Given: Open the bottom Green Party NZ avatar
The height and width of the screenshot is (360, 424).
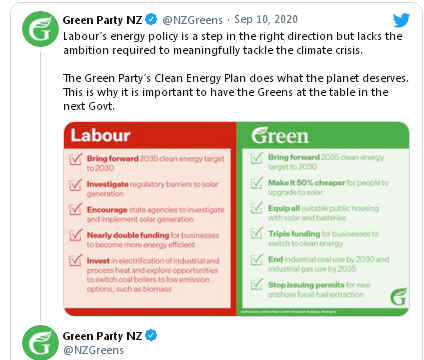Looking at the screenshot, I should pos(40,343).
